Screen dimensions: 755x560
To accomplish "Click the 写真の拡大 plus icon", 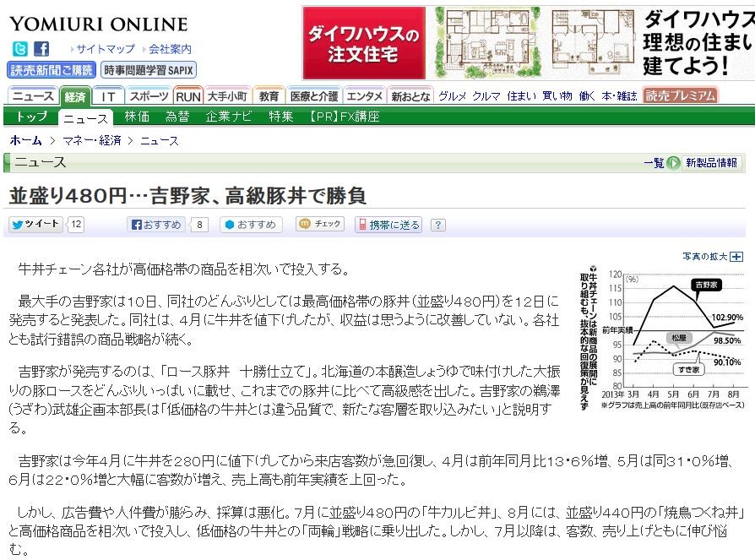I will (x=736, y=257).
